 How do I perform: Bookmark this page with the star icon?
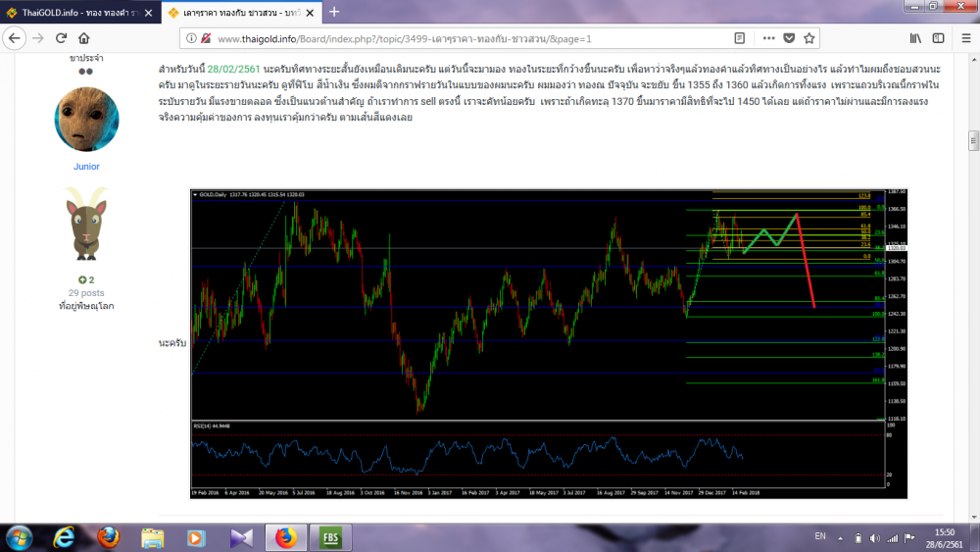(x=809, y=38)
